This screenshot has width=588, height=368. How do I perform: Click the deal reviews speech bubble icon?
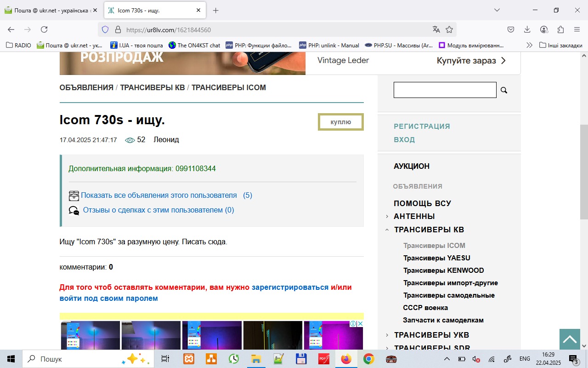click(x=74, y=211)
